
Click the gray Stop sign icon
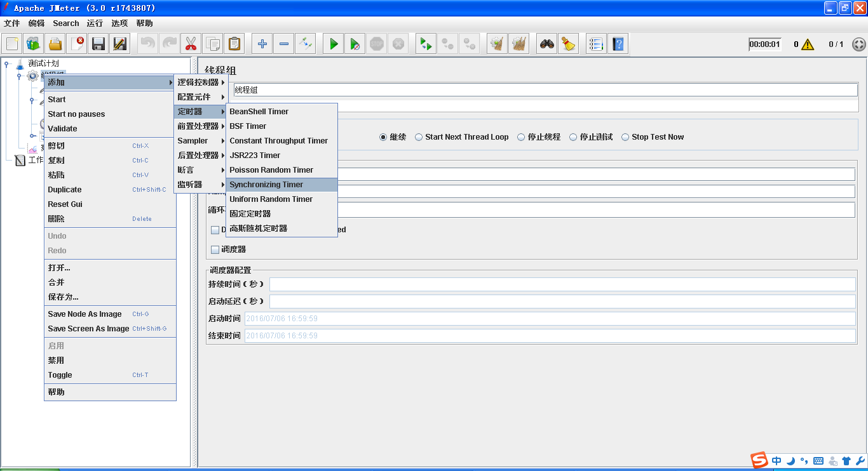click(x=376, y=44)
